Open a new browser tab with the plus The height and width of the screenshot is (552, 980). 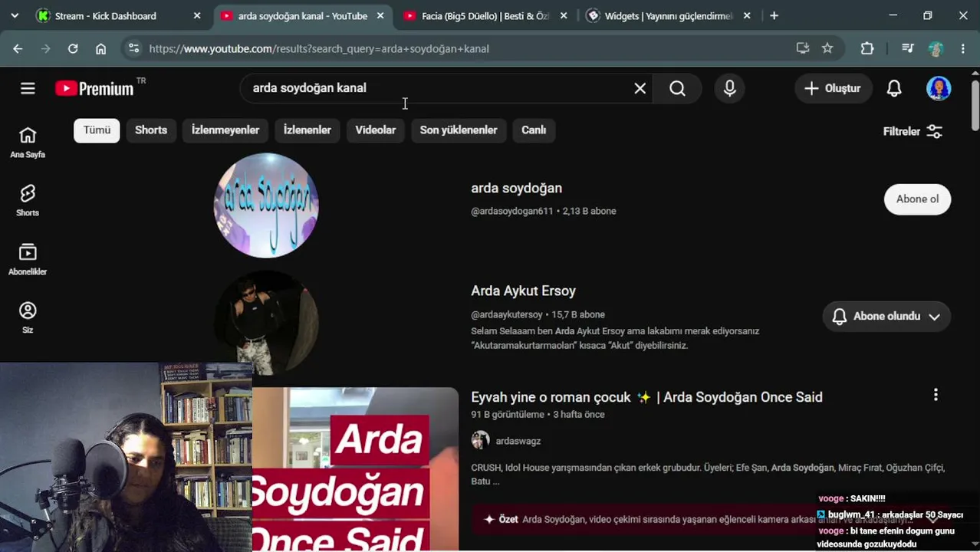[774, 15]
